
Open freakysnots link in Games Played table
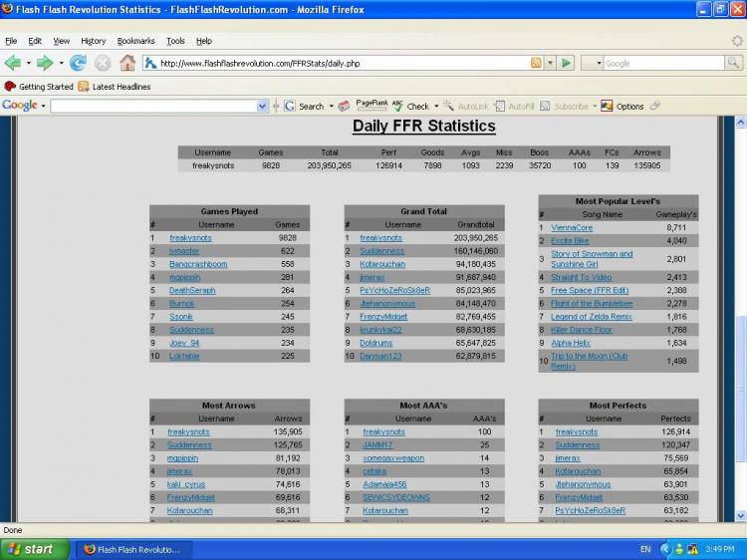190,238
